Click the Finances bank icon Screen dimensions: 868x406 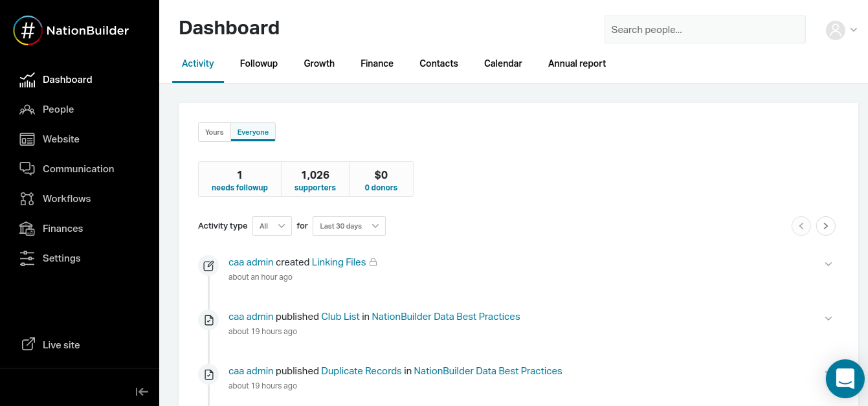[27, 229]
